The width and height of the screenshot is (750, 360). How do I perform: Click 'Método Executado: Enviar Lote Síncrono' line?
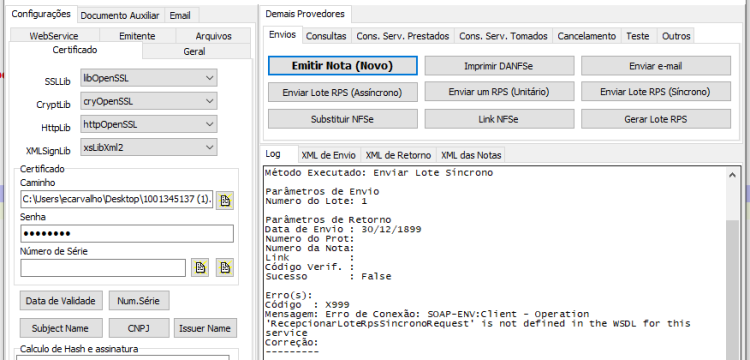click(379, 173)
